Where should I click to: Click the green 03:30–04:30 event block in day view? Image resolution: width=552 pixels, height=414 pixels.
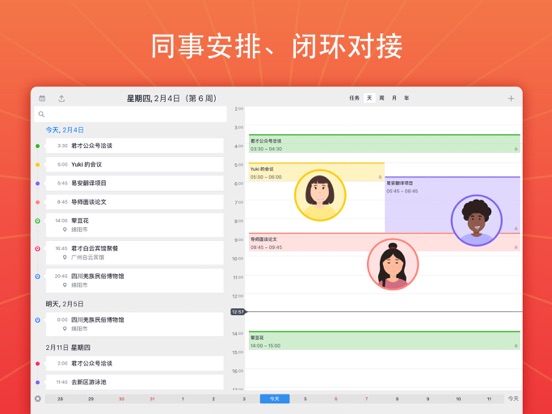pos(384,144)
